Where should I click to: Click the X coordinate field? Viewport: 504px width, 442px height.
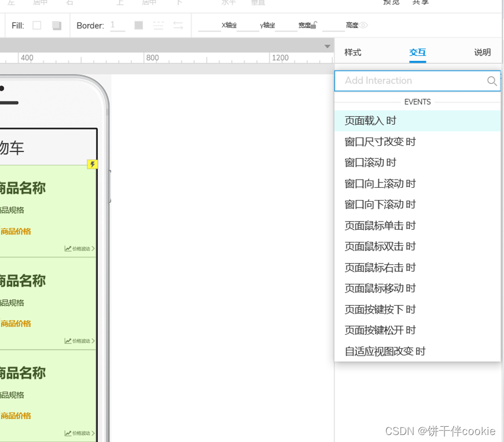[209, 26]
